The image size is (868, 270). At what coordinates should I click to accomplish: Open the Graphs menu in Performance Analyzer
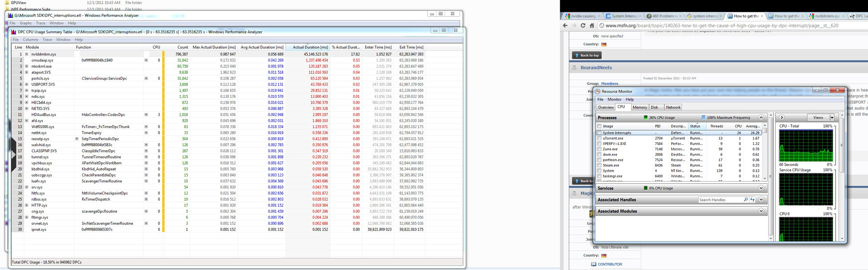26,23
